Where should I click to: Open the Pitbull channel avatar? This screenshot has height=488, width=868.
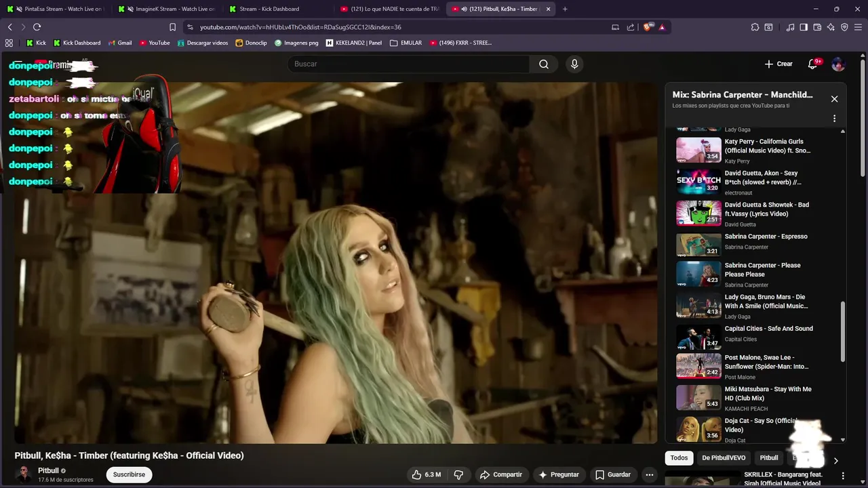24,474
